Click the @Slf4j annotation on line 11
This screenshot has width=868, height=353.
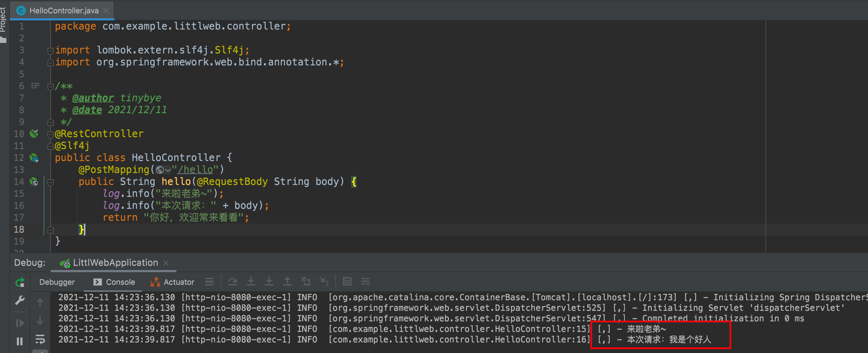coord(72,146)
